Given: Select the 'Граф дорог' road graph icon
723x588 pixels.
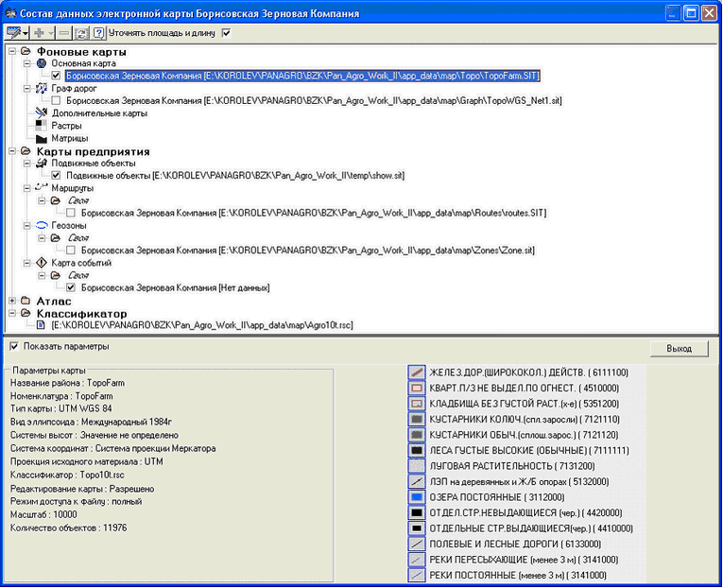Looking at the screenshot, I should (x=41, y=88).
